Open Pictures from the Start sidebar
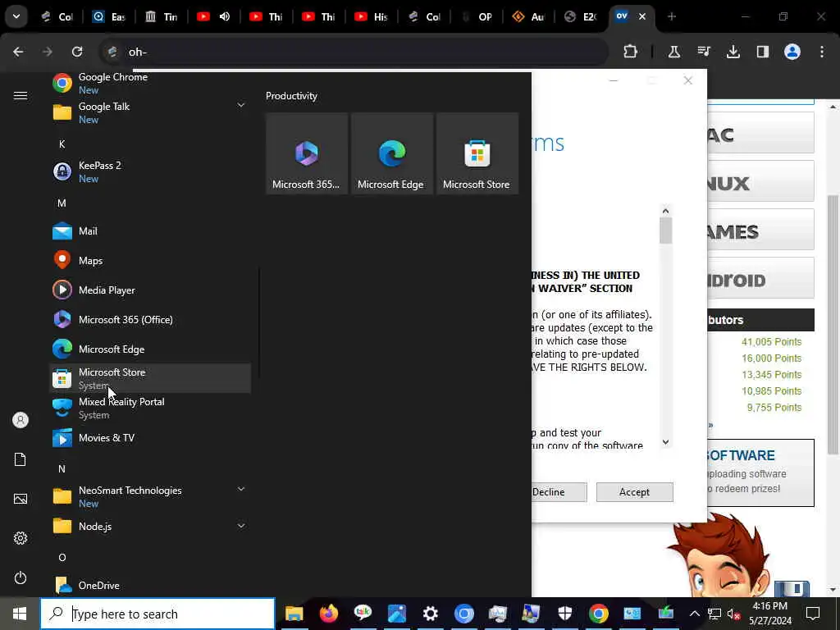This screenshot has height=630, width=840. point(21,499)
